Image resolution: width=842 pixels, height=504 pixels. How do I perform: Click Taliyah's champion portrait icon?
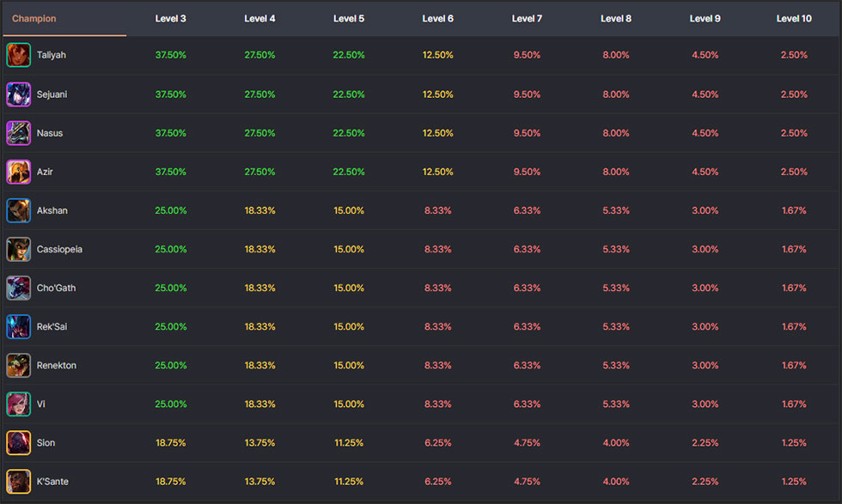pos(18,55)
